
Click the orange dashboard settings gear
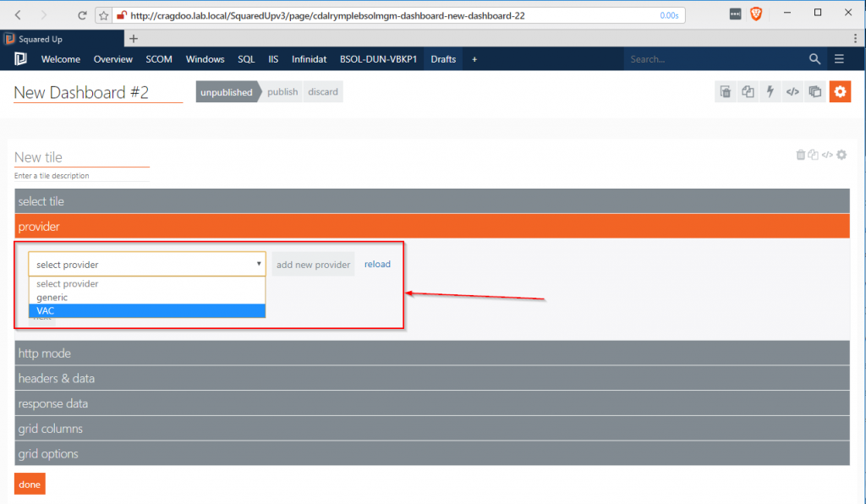pyautogui.click(x=840, y=92)
